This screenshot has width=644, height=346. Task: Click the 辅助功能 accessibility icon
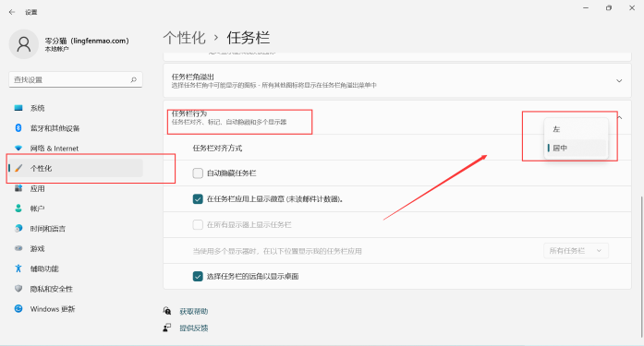[18, 268]
